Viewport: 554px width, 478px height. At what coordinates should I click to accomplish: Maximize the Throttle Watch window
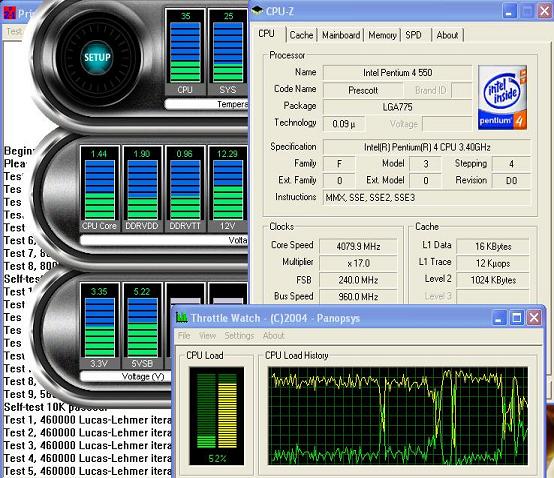click(516, 318)
